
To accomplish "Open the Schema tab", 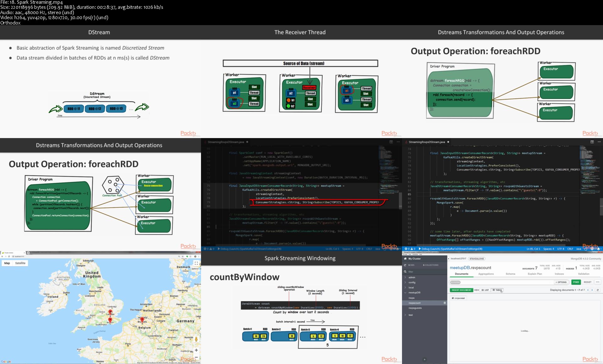I will pyautogui.click(x=510, y=274).
